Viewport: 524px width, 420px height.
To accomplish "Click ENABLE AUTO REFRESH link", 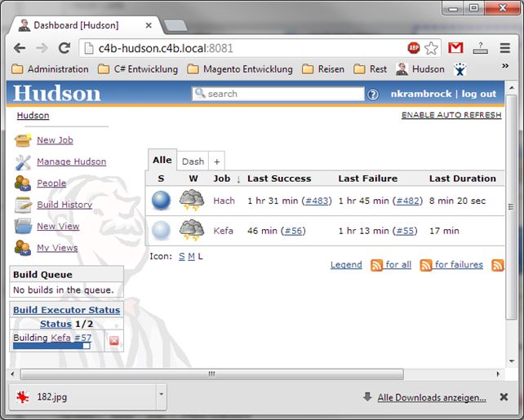I will point(451,115).
